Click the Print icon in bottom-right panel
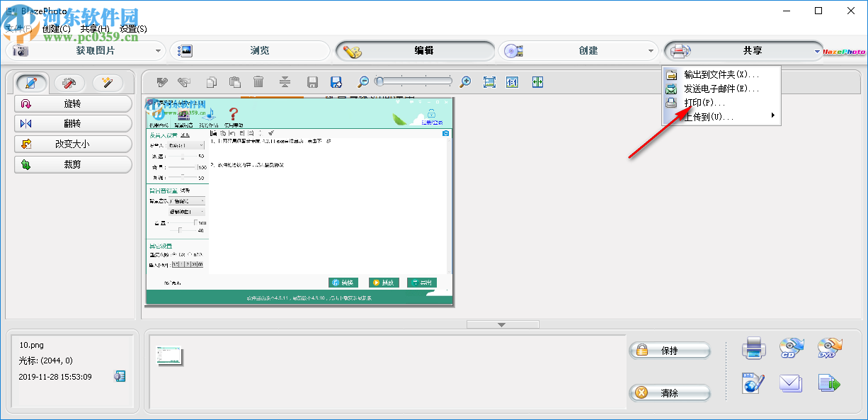 (x=753, y=348)
